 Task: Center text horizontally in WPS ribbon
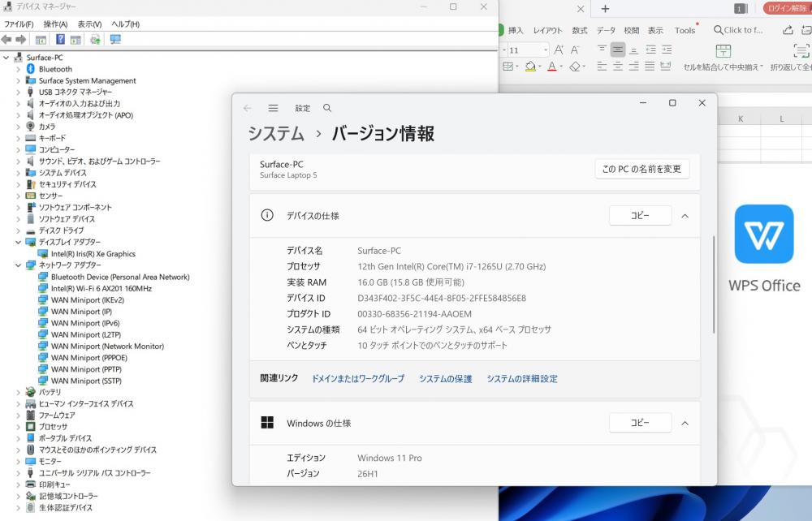618,67
